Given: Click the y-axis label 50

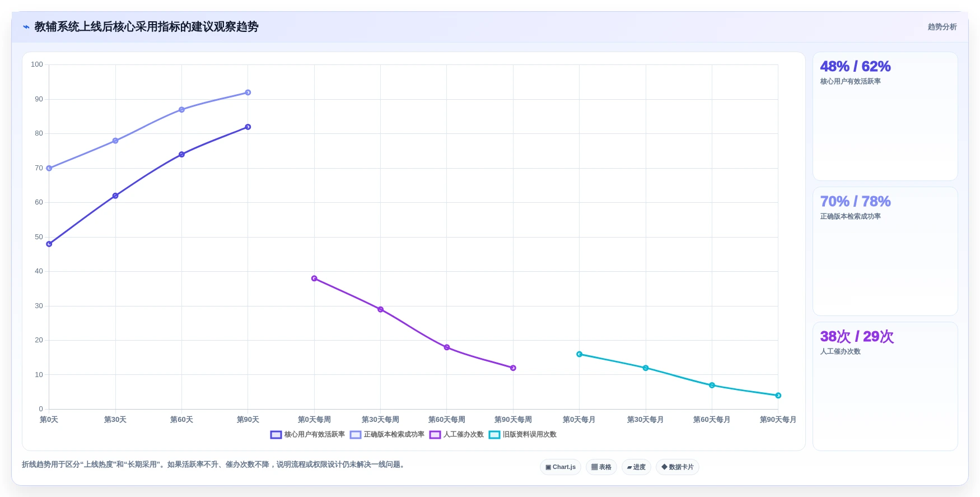Looking at the screenshot, I should 39,237.
